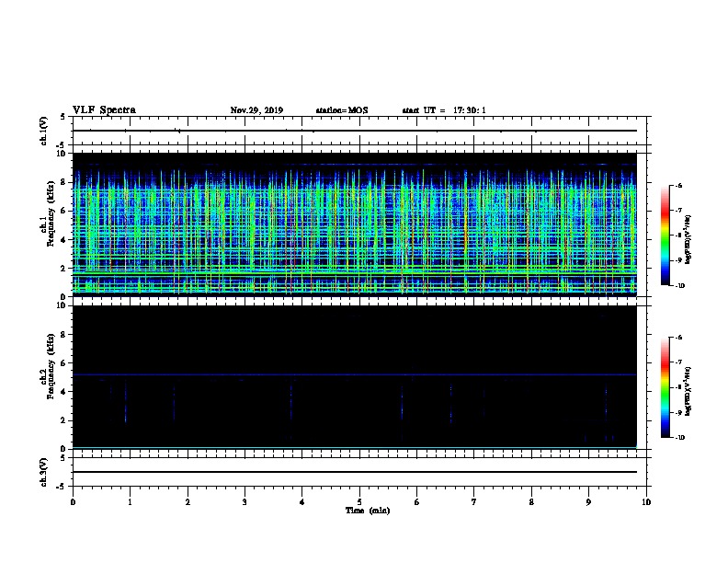Click the "8" kHz tick of ch.1 spectrogram
The width and height of the screenshot is (728, 563).
click(64, 182)
